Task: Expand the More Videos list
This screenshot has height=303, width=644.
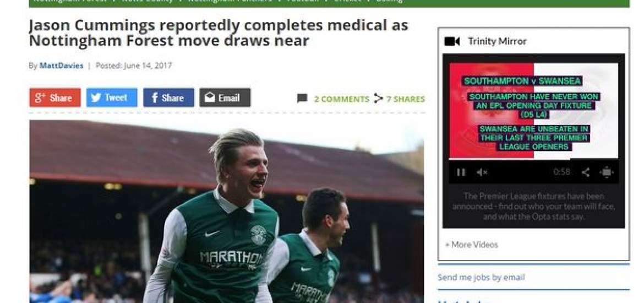Action: point(472,245)
